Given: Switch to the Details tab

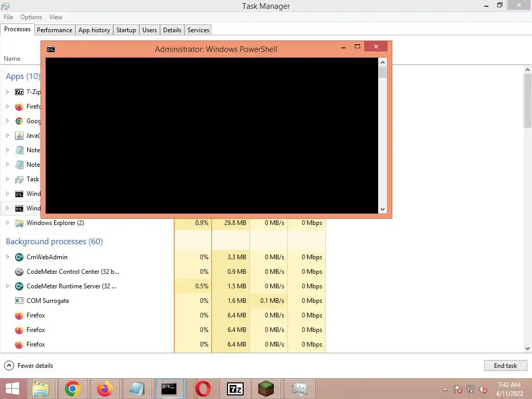Looking at the screenshot, I should tap(172, 30).
